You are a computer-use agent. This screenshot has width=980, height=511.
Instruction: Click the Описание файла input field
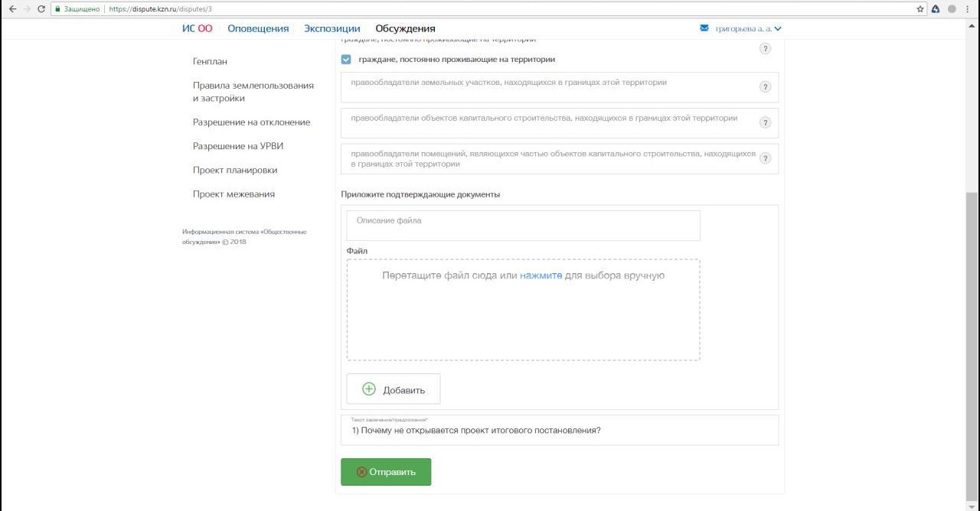(x=523, y=226)
